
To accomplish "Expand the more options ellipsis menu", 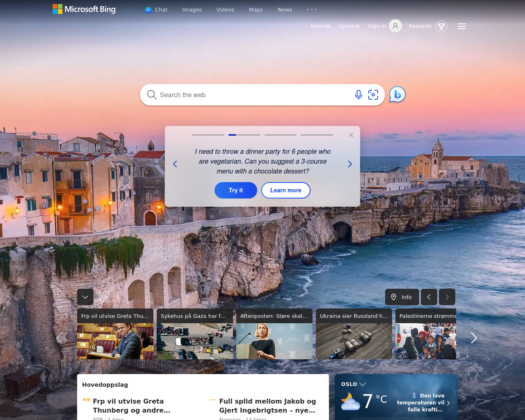I will (x=312, y=9).
